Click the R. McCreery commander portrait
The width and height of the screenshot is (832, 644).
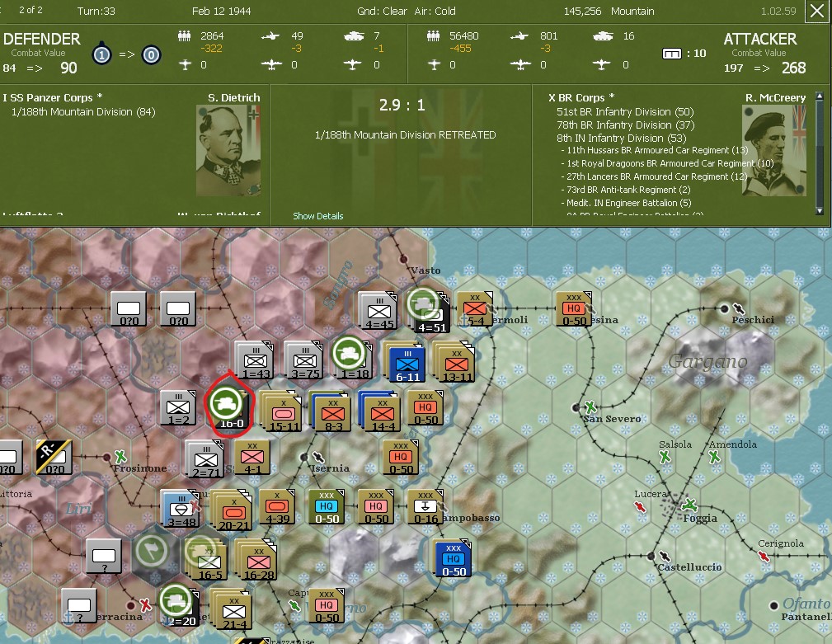[774, 150]
